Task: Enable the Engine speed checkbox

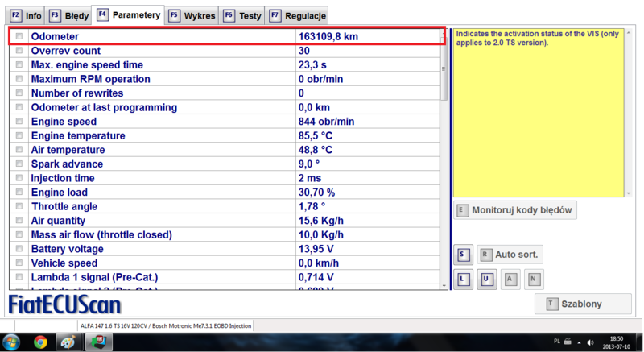Action: click(19, 121)
